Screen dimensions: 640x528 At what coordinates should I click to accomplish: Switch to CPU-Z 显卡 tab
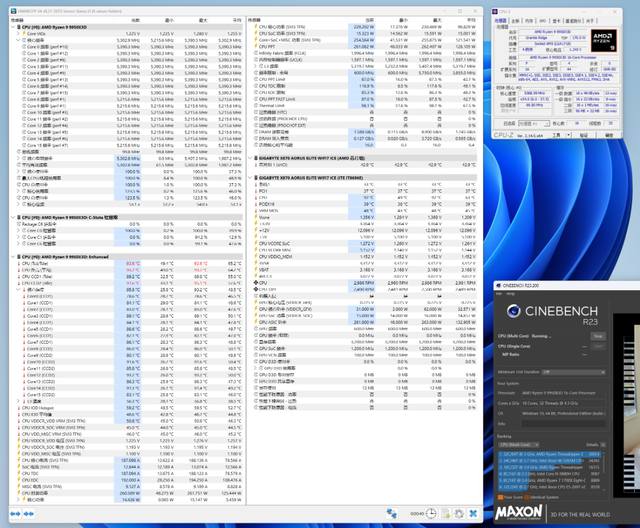coord(556,21)
